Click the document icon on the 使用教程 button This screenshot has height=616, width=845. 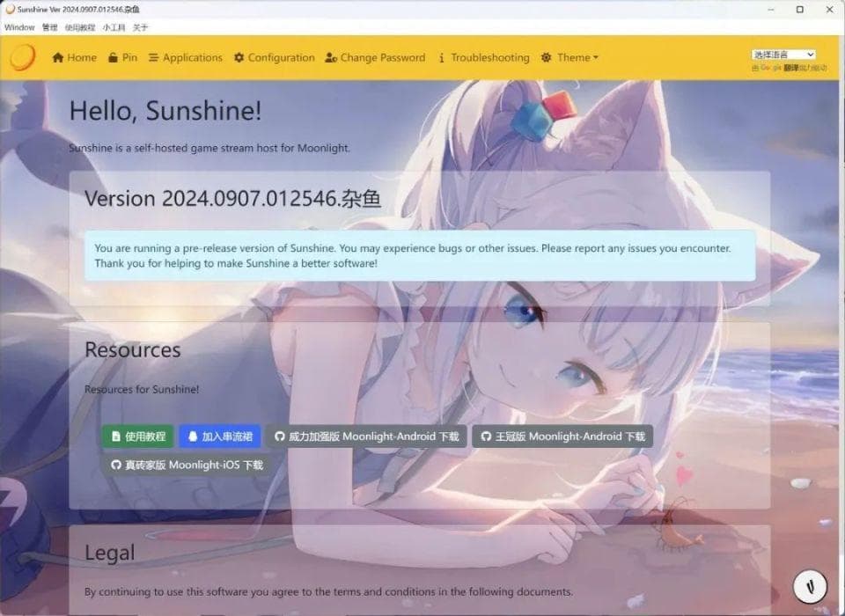116,436
